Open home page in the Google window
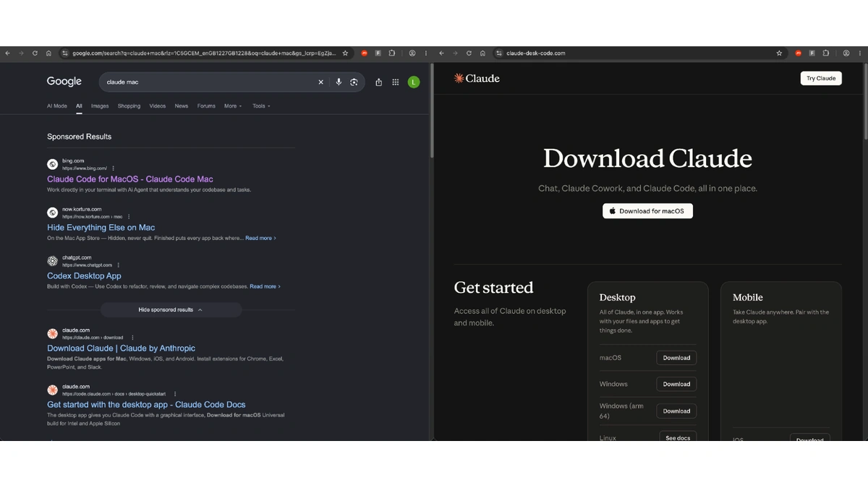 point(48,53)
